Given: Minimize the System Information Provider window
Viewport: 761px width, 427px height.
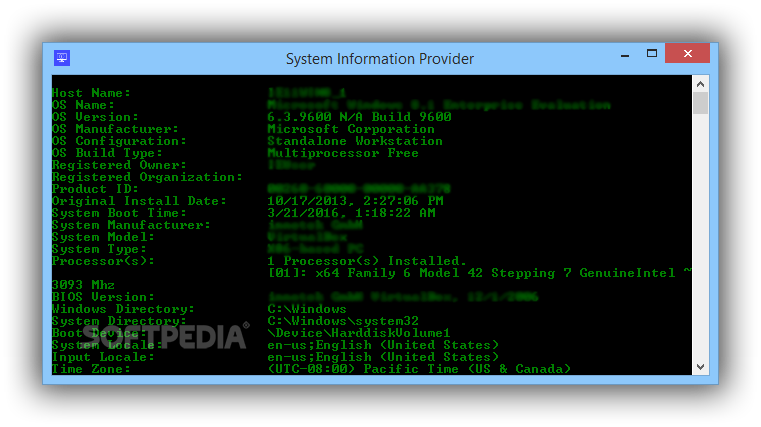Looking at the screenshot, I should pos(625,54).
